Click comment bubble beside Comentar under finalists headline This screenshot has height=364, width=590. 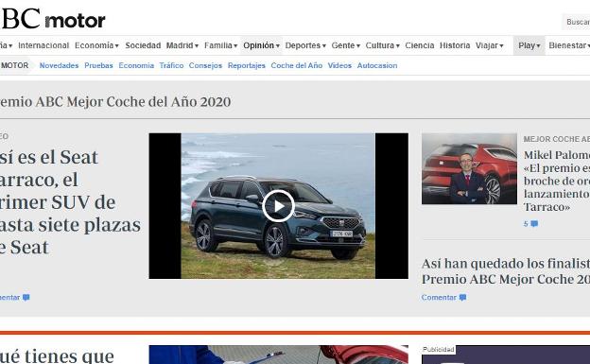462,298
